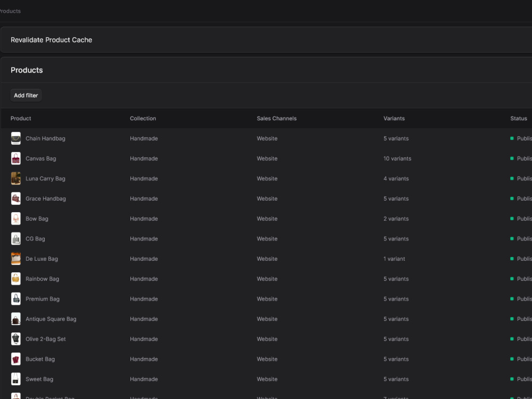
Task: Click 1 variant in De Luxe Bag row
Action: coord(394,259)
